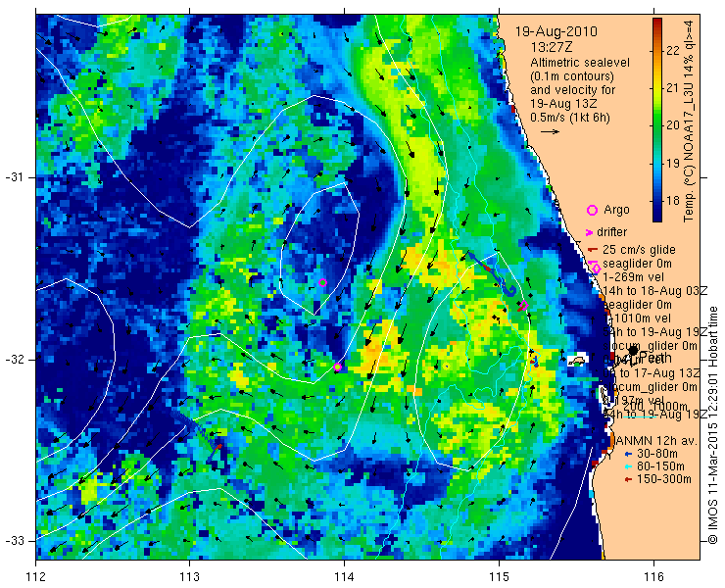Click the 114 longitude axis label
Viewport: 725px width, 588px height.
[x=344, y=577]
